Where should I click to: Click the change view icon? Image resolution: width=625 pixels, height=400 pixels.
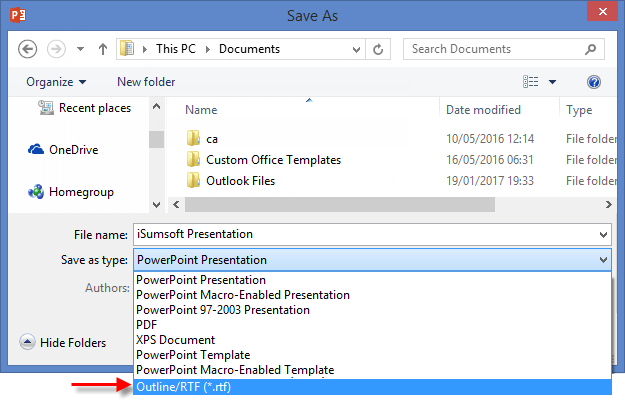tap(531, 82)
